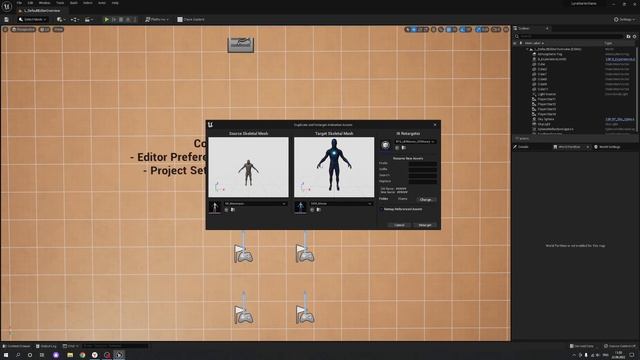Click the Cancel button in retarget dialog
The image size is (640, 360).
click(x=399, y=225)
